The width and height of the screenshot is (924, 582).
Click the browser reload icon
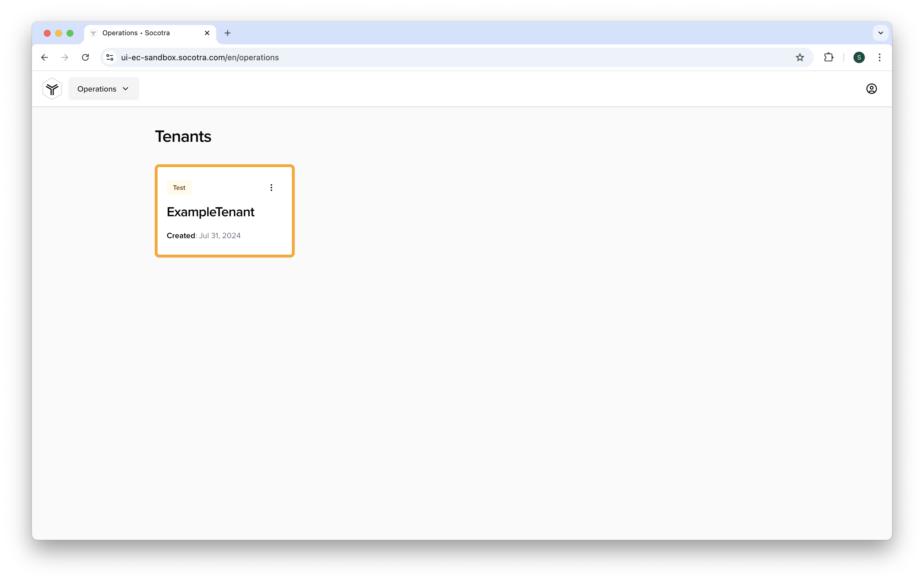coord(86,57)
